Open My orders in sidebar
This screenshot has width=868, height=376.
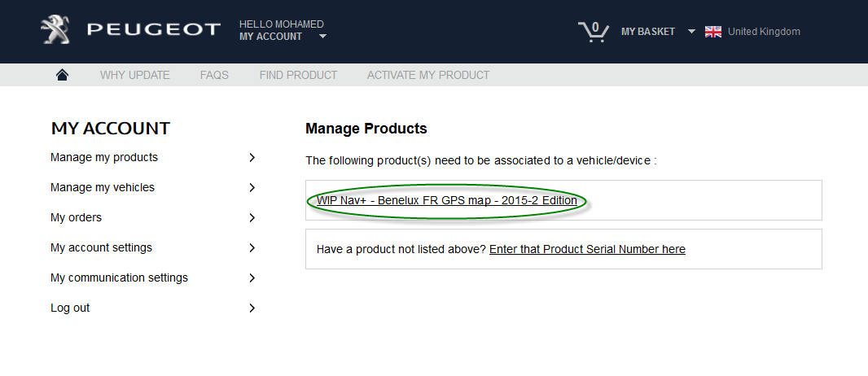click(x=76, y=217)
